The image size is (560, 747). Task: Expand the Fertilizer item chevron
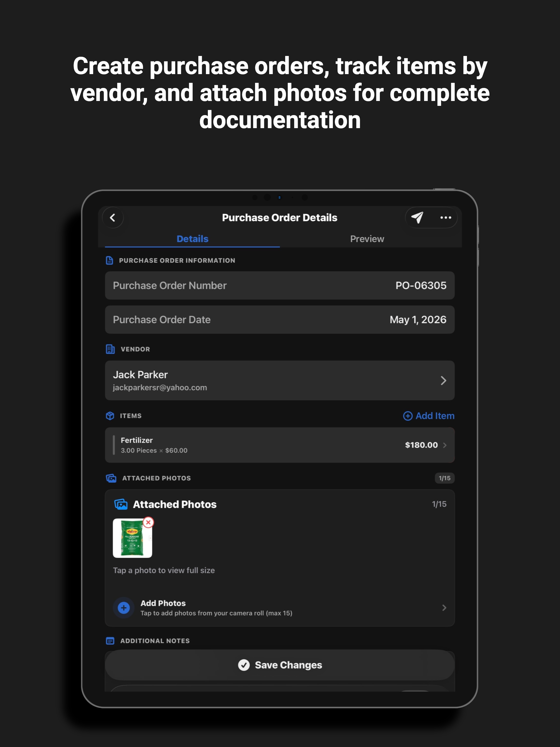(x=445, y=445)
